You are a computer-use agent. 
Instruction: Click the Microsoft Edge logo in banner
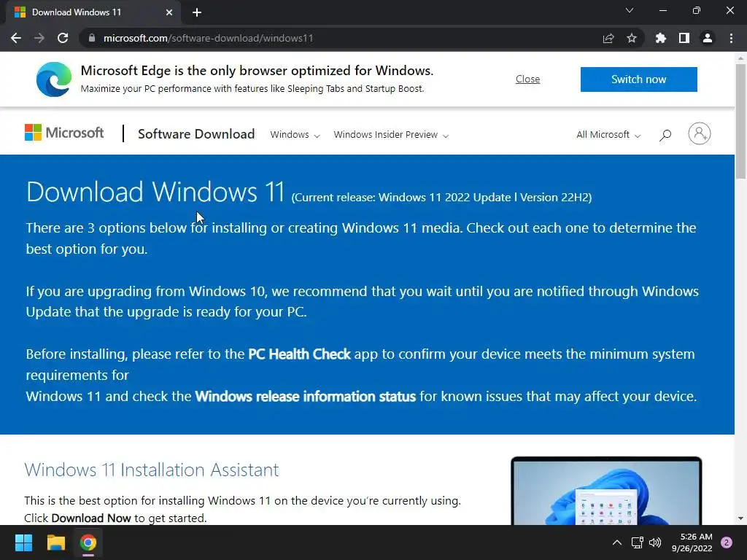tap(54, 79)
